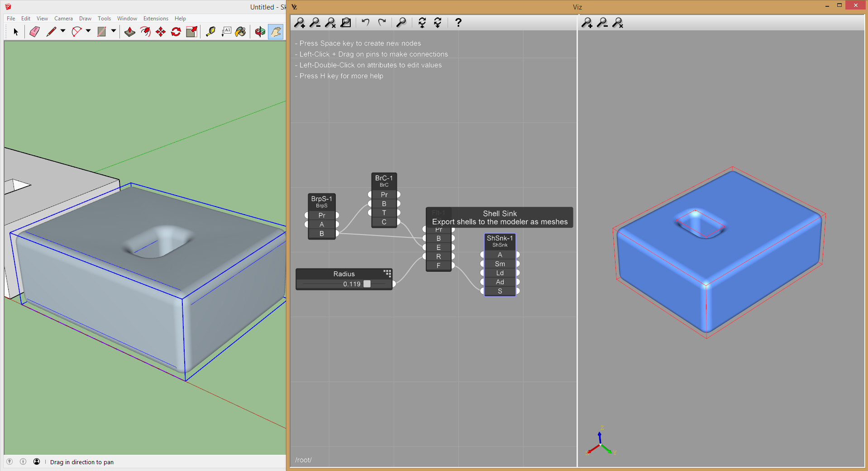Expand the pencil line tool dropdown arrow
The width and height of the screenshot is (868, 471).
tap(63, 31)
